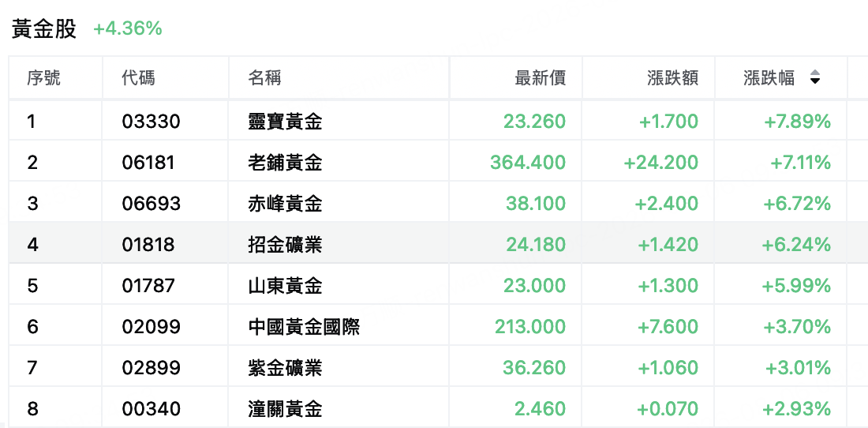
Task: Open the 靈寶黃金 stock row
Action: pyautogui.click(x=428, y=121)
